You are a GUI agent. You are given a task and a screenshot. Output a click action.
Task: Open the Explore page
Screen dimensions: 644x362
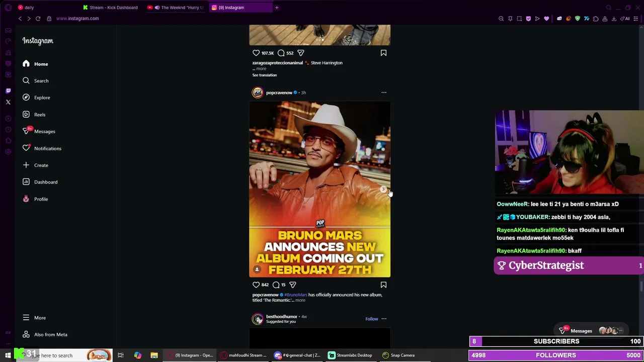pyautogui.click(x=36, y=98)
